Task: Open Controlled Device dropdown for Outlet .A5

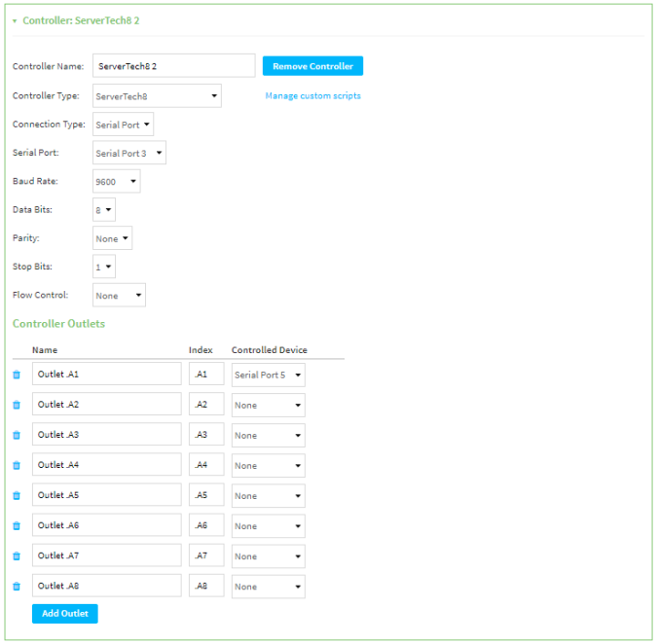Action: [x=268, y=495]
